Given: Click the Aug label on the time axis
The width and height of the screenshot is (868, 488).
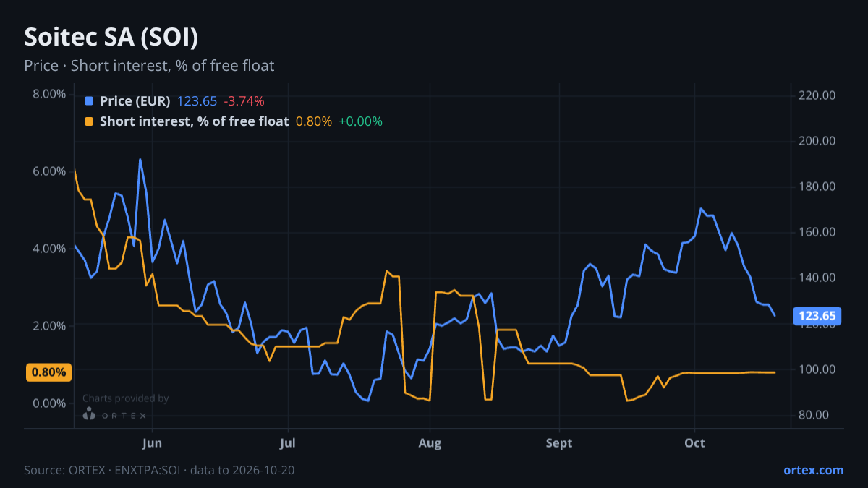Looking at the screenshot, I should click(430, 442).
